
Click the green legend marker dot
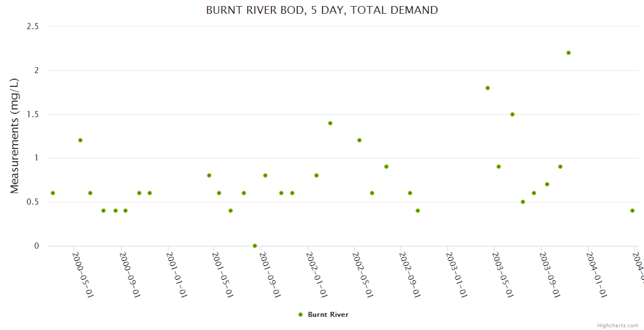(301, 315)
